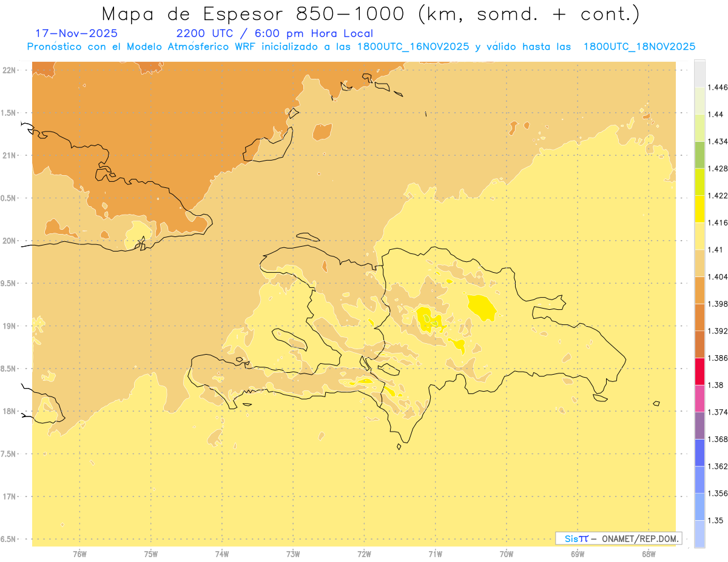Click the 70W longitude label
Viewport: 728px width, 562px height.
click(x=507, y=554)
